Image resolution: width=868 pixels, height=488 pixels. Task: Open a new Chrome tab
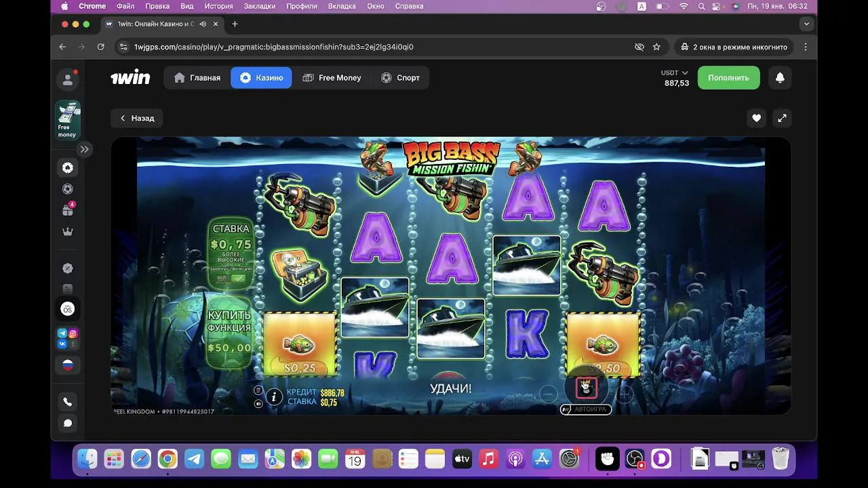(235, 24)
